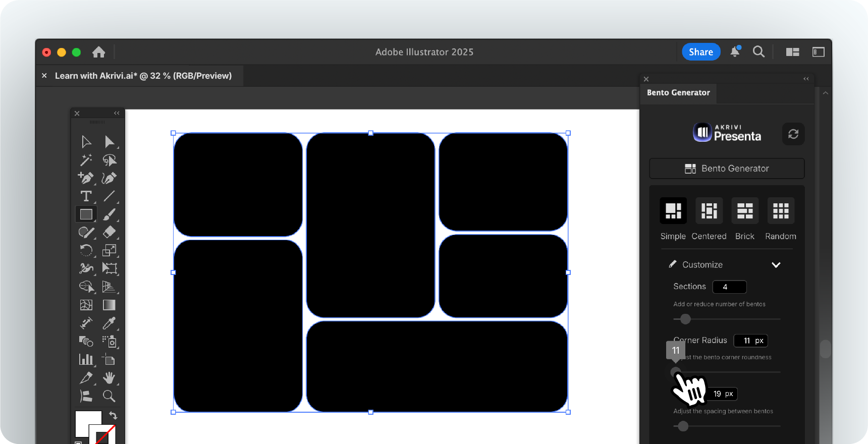
Task: Click the scroll up arrow in the right dock
Action: click(x=826, y=93)
